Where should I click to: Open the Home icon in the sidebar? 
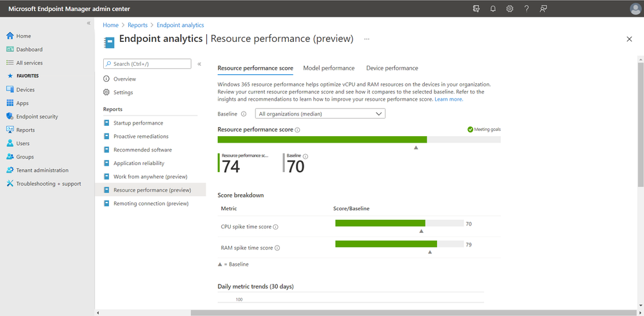coord(10,36)
